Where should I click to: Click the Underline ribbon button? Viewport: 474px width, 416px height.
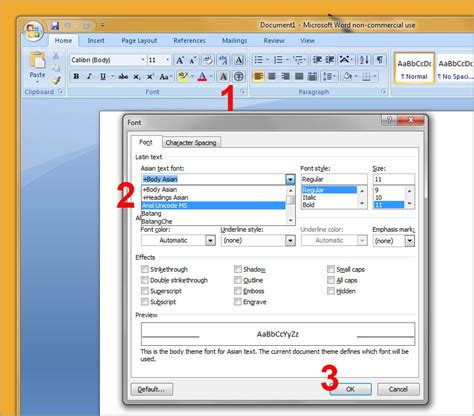pyautogui.click(x=103, y=77)
